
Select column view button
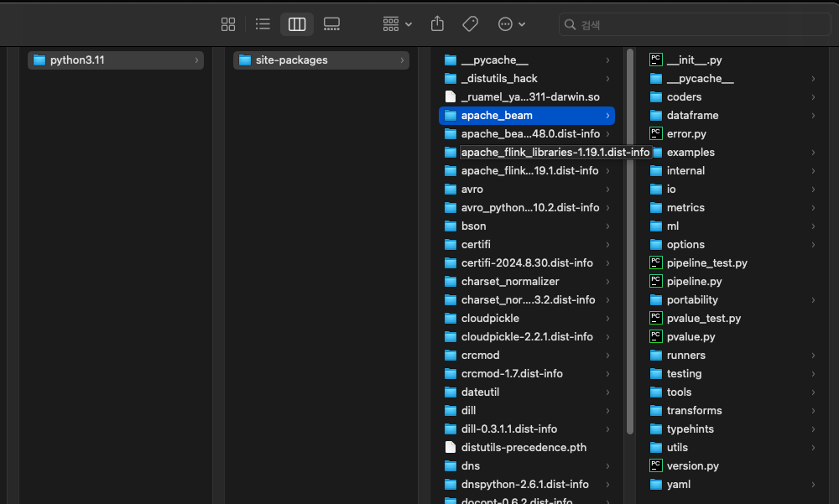click(297, 24)
